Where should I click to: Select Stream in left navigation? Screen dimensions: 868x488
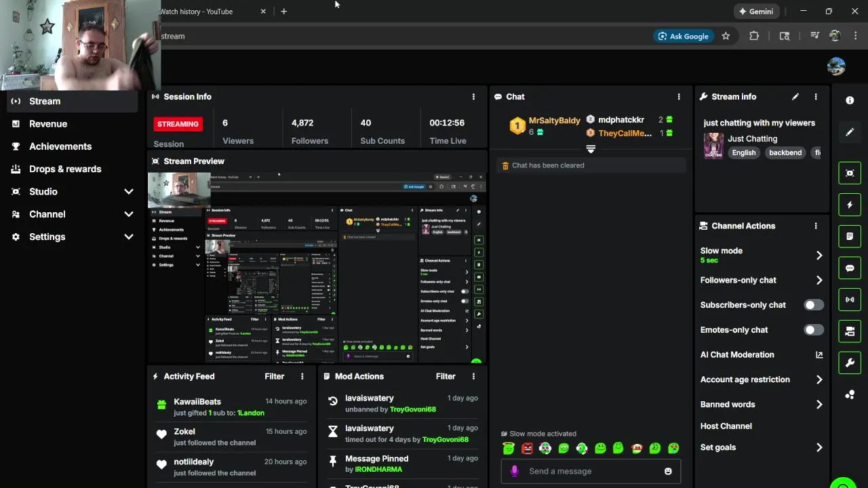click(x=73, y=101)
